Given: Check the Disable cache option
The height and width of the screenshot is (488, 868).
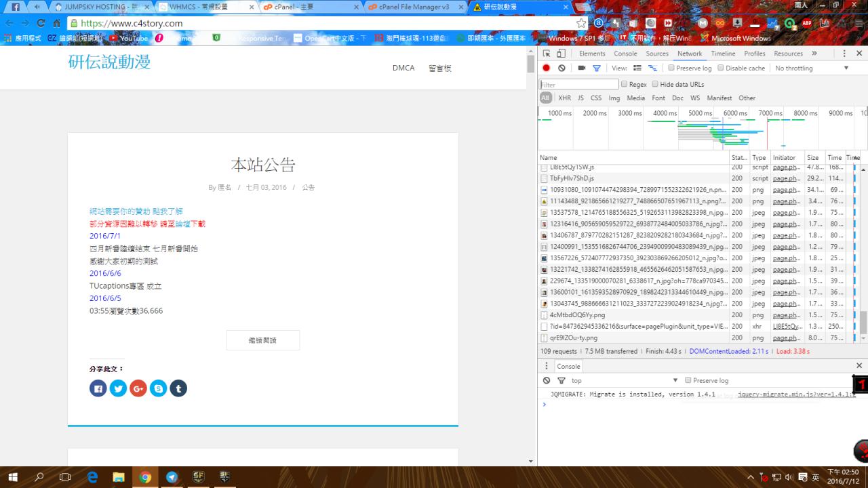Looking at the screenshot, I should point(721,68).
